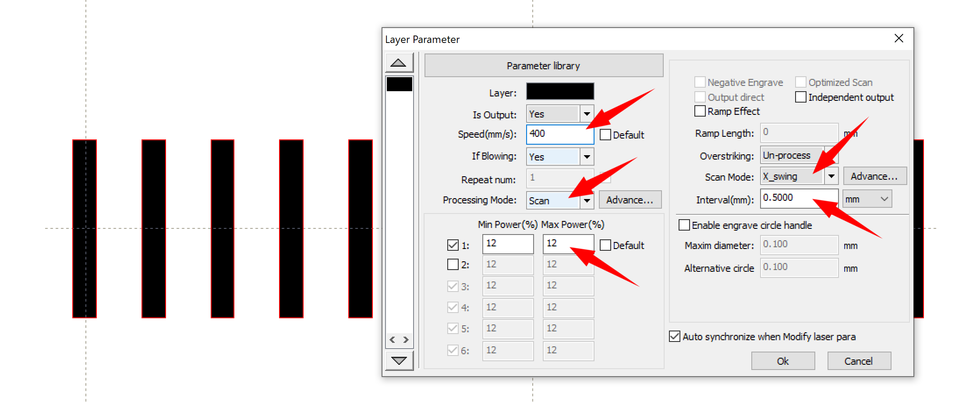
Task: Enable engrave circle handle
Action: pos(684,225)
